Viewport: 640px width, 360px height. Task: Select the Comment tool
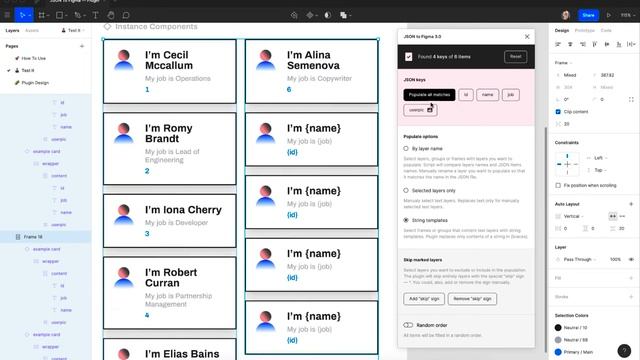click(126, 15)
